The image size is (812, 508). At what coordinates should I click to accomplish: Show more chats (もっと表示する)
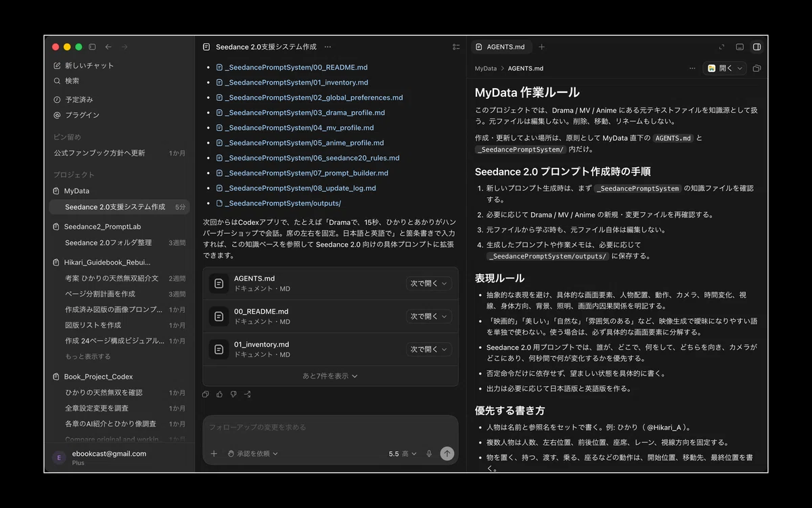pyautogui.click(x=88, y=356)
